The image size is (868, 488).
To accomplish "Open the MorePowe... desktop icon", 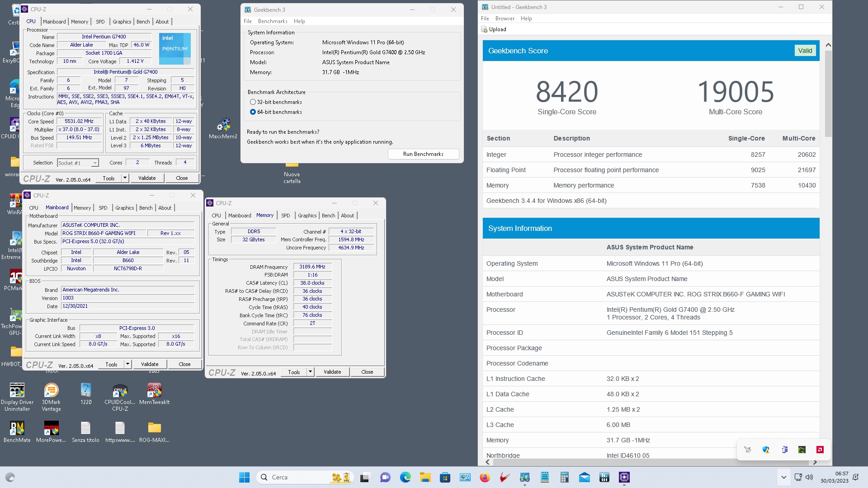I will click(51, 432).
